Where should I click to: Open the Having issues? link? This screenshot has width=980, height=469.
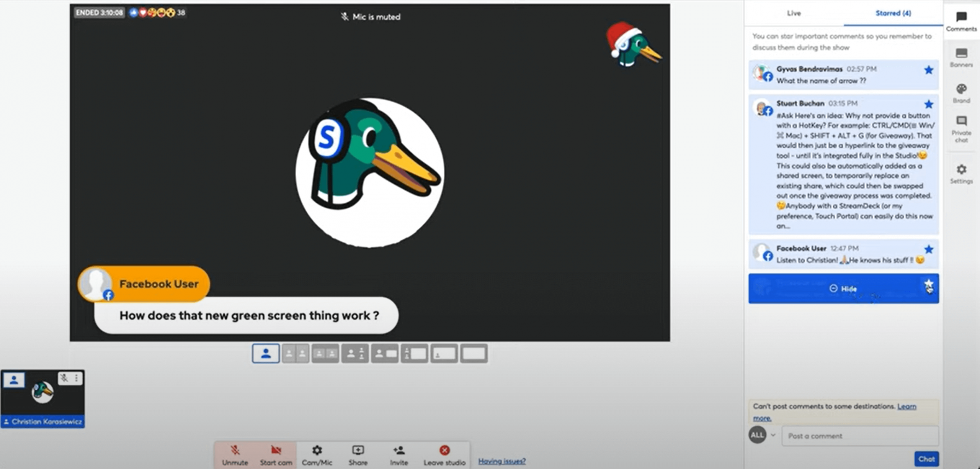pos(502,461)
